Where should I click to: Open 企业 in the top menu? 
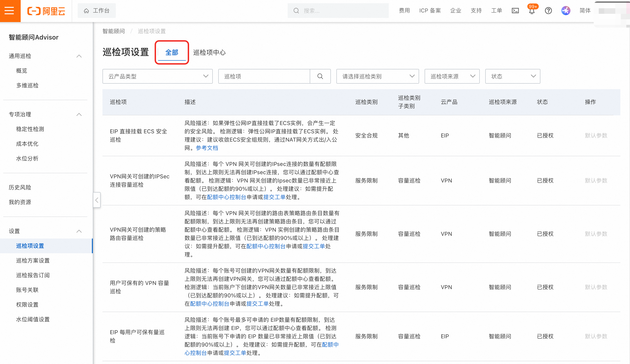456,11
